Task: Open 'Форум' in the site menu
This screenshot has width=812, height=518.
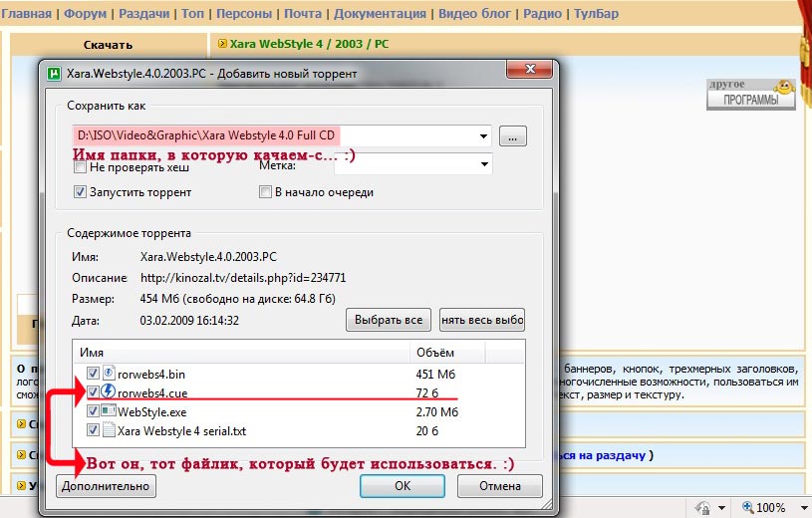Action: 85,14
